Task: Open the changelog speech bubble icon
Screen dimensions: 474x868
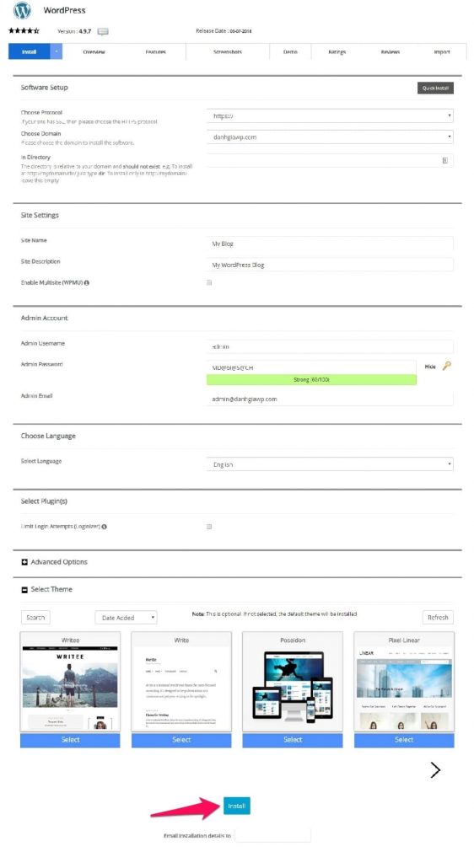Action: pyautogui.click(x=103, y=31)
